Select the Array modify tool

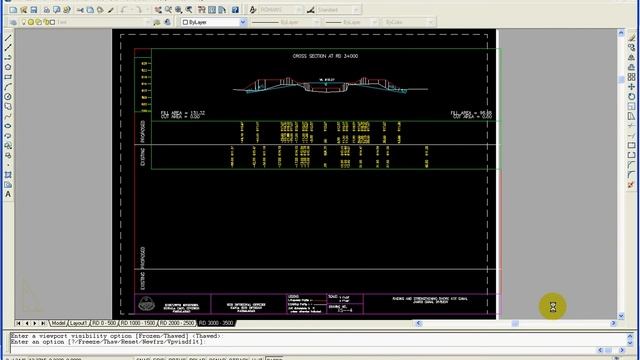632,77
